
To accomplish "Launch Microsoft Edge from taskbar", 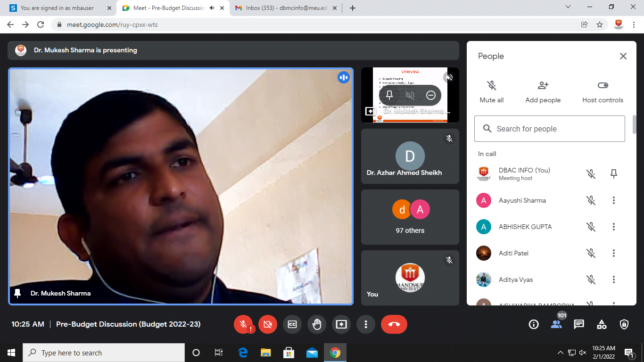I will tap(243, 353).
